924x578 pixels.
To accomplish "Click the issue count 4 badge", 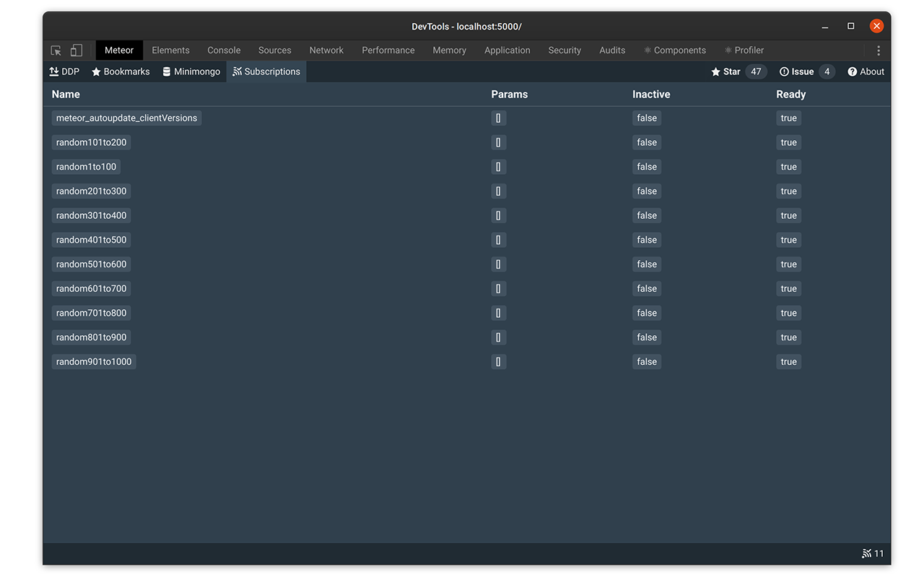I will [827, 72].
